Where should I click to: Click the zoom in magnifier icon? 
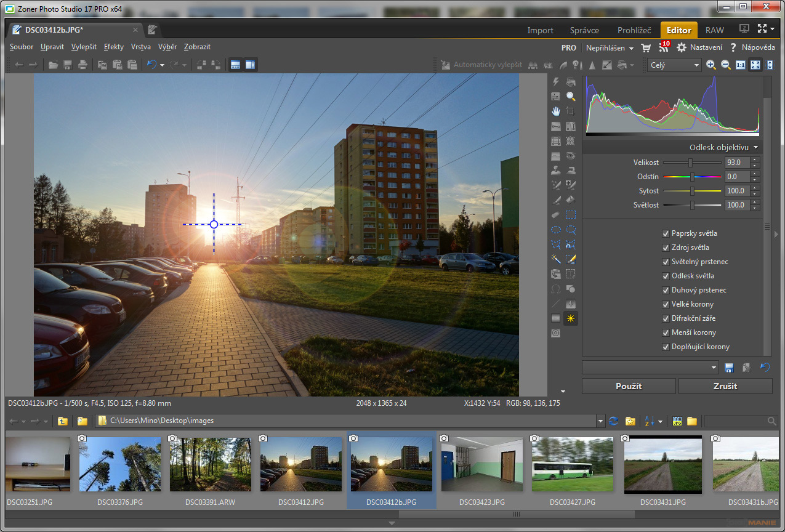click(711, 65)
